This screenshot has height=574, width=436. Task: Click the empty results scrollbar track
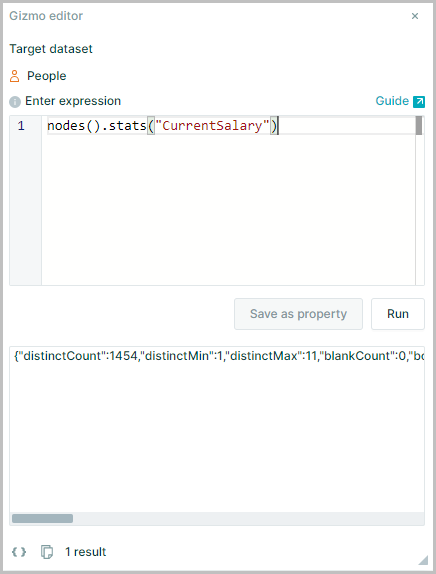tap(248, 518)
